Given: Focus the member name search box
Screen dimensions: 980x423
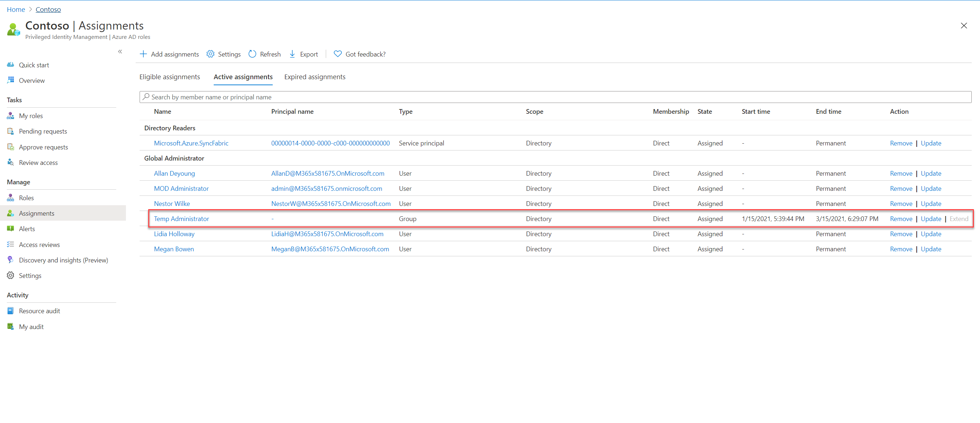Looking at the screenshot, I should coord(555,97).
